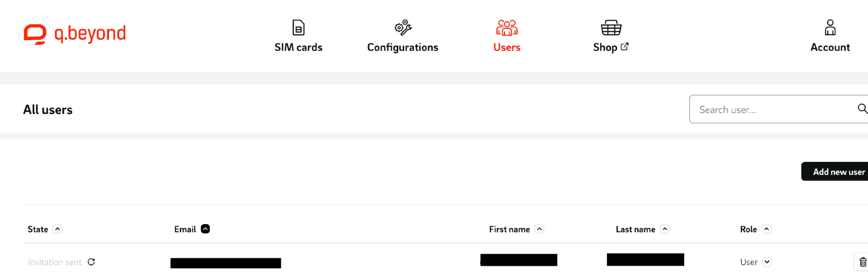
Task: Delete the user with trash icon
Action: click(862, 262)
